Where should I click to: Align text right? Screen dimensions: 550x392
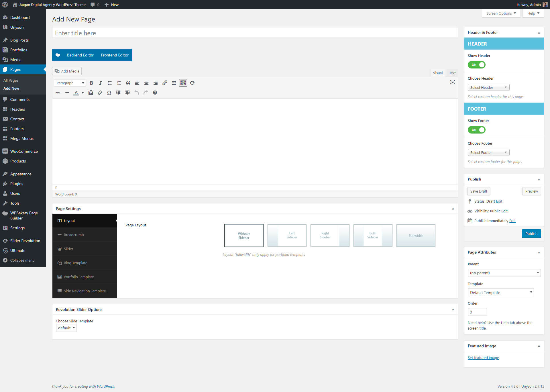156,83
